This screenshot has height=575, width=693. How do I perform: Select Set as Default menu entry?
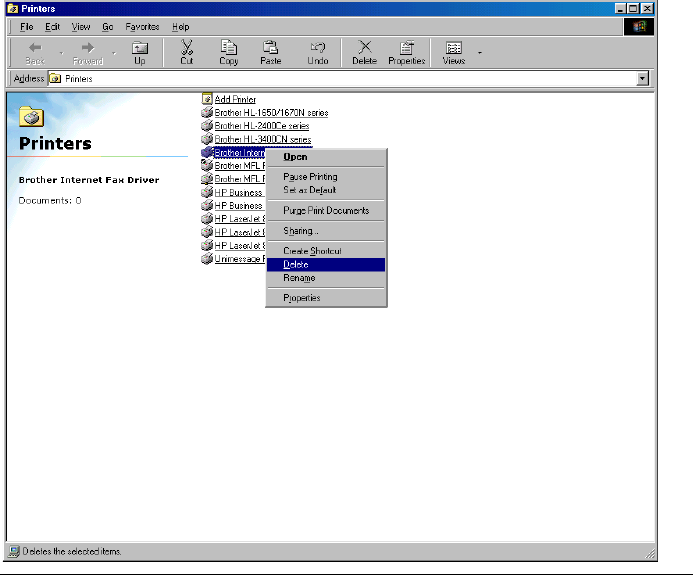[309, 190]
